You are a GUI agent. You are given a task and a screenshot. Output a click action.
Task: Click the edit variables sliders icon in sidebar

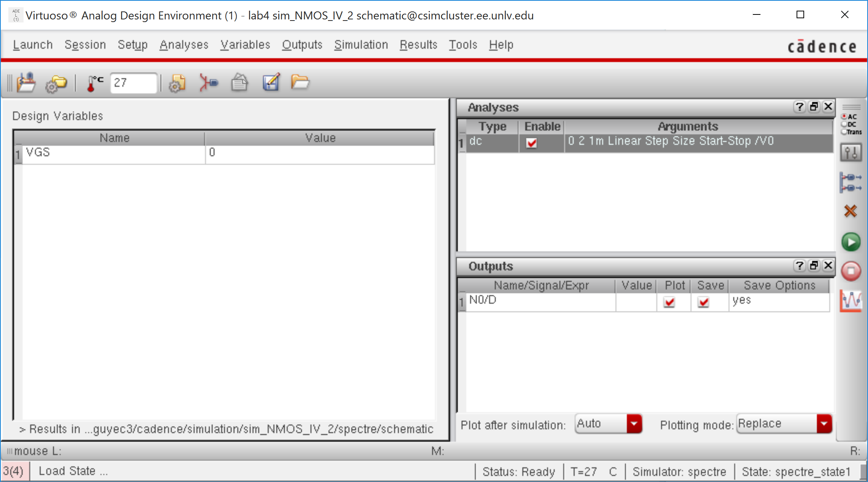pyautogui.click(x=851, y=153)
